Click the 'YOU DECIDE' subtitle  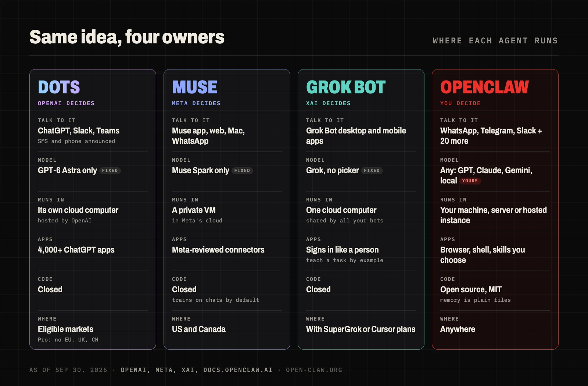[460, 103]
